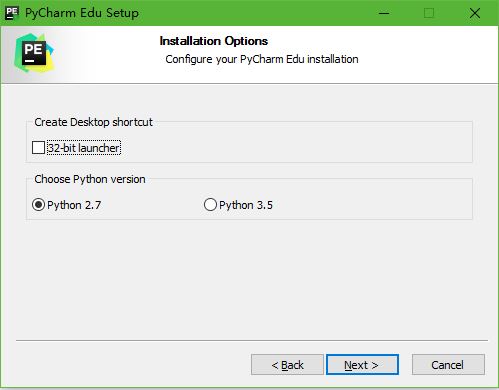Click the horizontal separator above the buttons
499x390 pixels.
click(252, 340)
